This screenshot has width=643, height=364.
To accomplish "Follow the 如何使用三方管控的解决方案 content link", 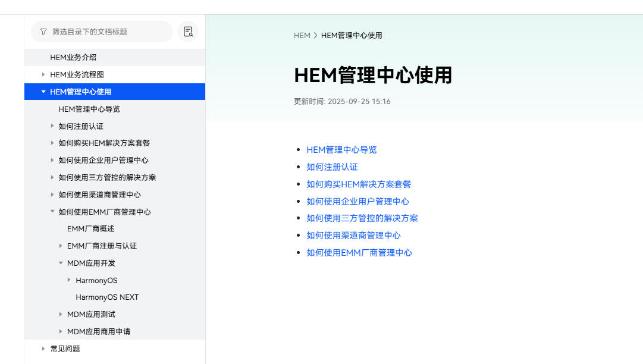I will tap(362, 218).
